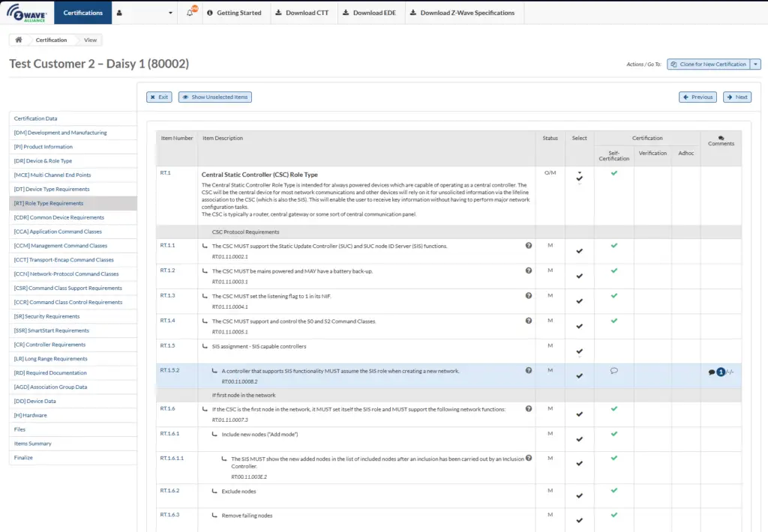Open [SR] Security Requirements

pos(73,317)
